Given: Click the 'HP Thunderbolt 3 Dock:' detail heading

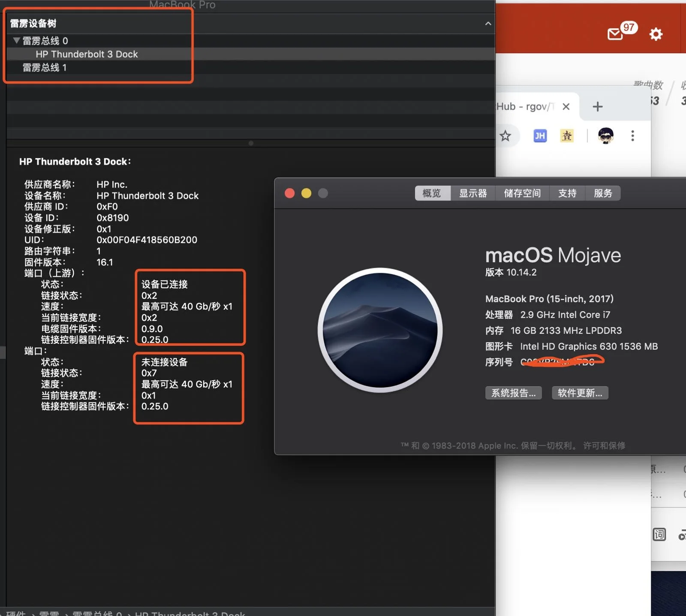Looking at the screenshot, I should [75, 162].
